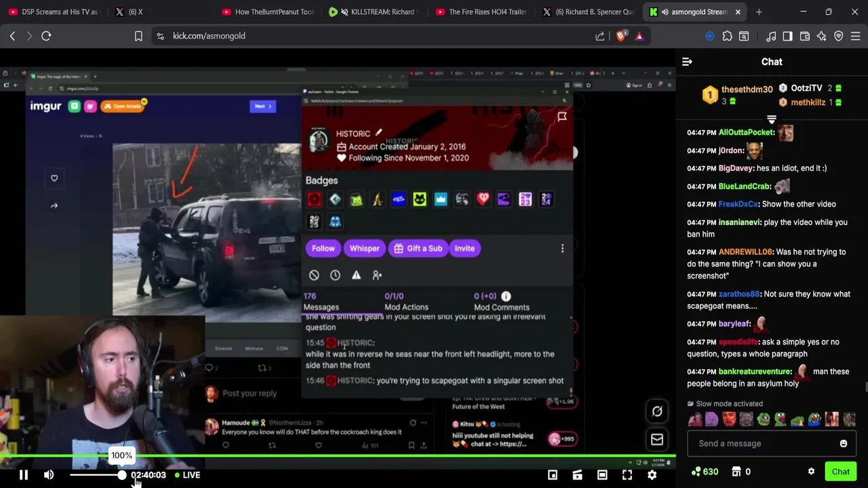The height and width of the screenshot is (488, 868).
Task: Click Gift a Sub button
Action: tap(417, 248)
